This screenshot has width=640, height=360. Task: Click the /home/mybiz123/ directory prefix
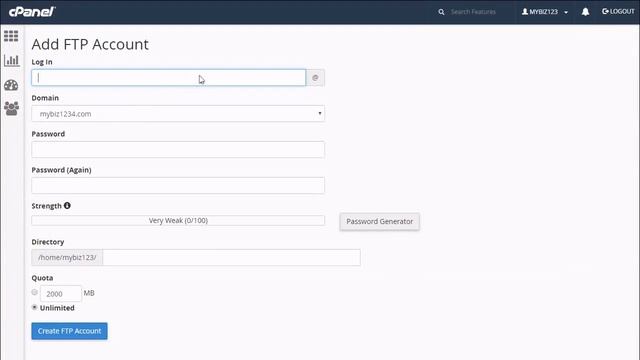click(x=67, y=258)
